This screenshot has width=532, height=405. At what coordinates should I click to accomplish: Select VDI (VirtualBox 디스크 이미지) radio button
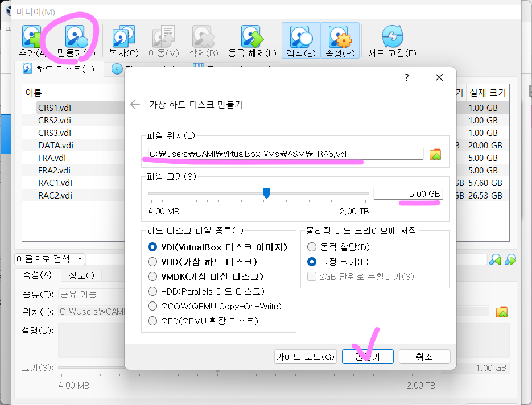[152, 247]
